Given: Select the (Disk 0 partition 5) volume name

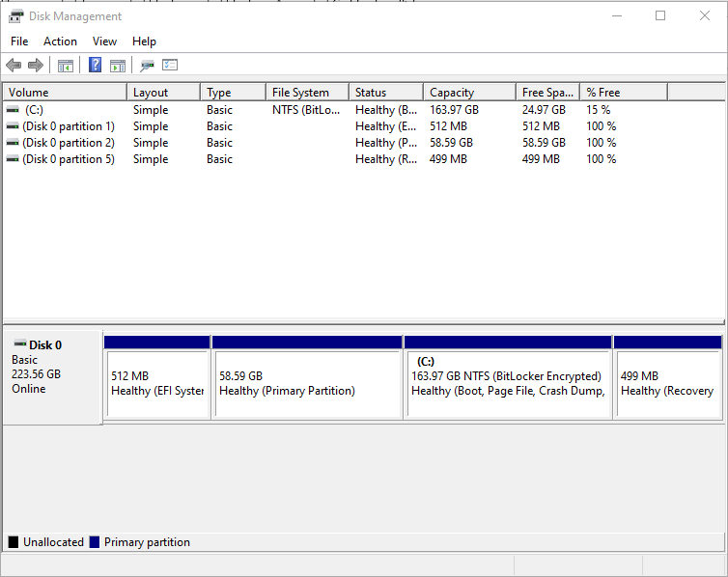Looking at the screenshot, I should (x=69, y=159).
